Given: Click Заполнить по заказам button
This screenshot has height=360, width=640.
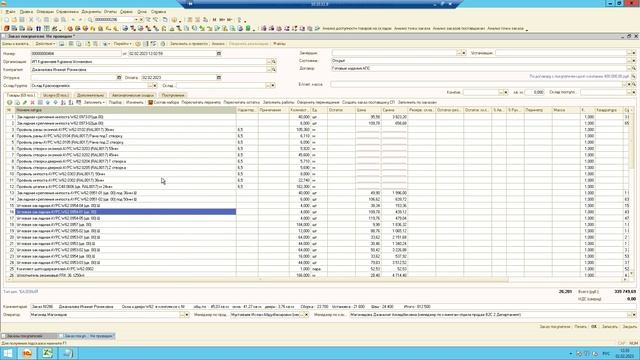Looking at the screenshot, I should pos(417,102).
